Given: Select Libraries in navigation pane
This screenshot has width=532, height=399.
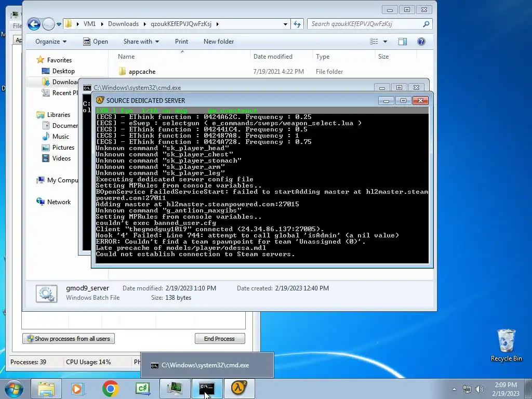Looking at the screenshot, I should 54,115.
